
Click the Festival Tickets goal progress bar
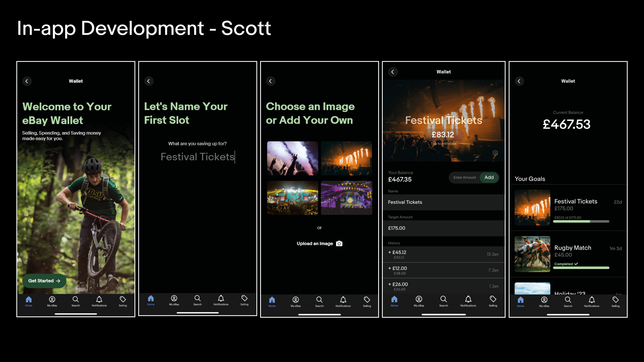(581, 221)
